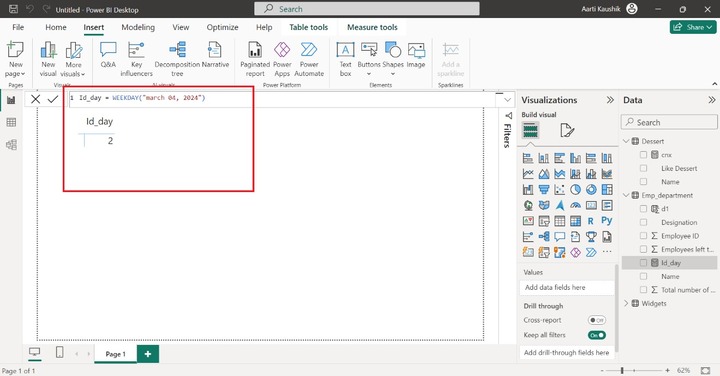The image size is (720, 376).
Task: Insert a Q&A visual
Action: click(x=108, y=56)
